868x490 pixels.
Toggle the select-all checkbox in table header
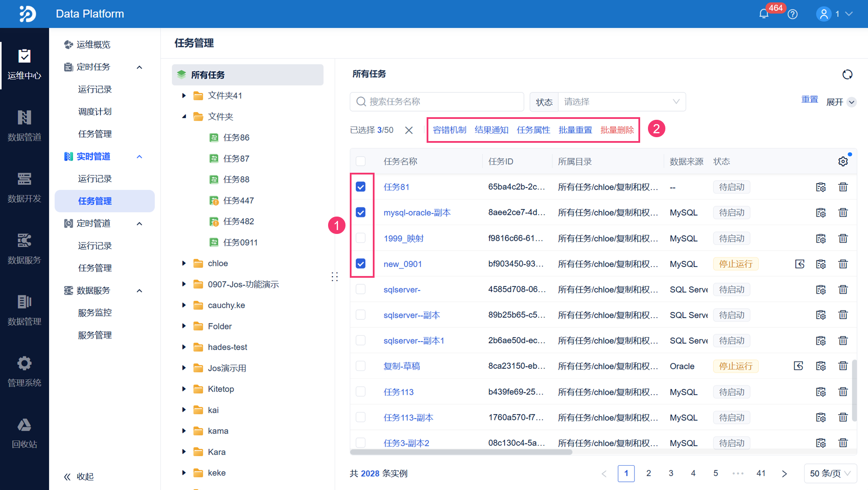(x=361, y=161)
